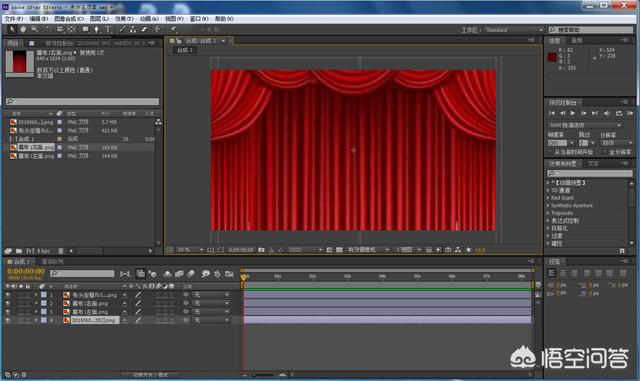Viewport: 640px width, 381px height.
Task: Play the preview
Action: tap(573, 113)
